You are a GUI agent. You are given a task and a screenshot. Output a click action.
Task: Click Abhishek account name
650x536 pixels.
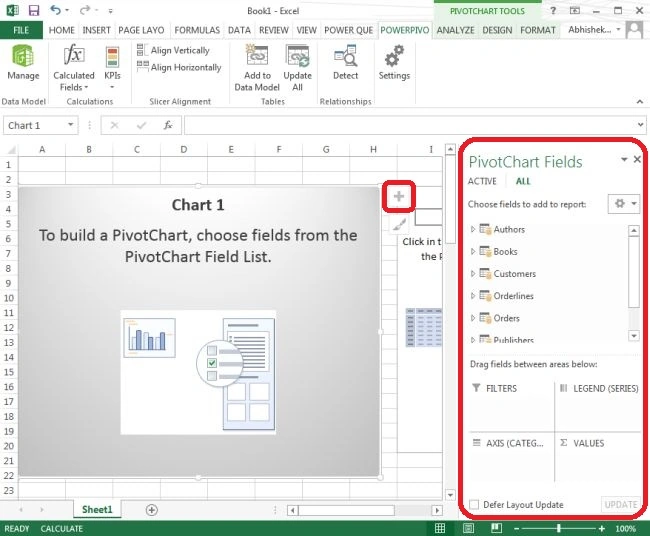pyautogui.click(x=589, y=29)
